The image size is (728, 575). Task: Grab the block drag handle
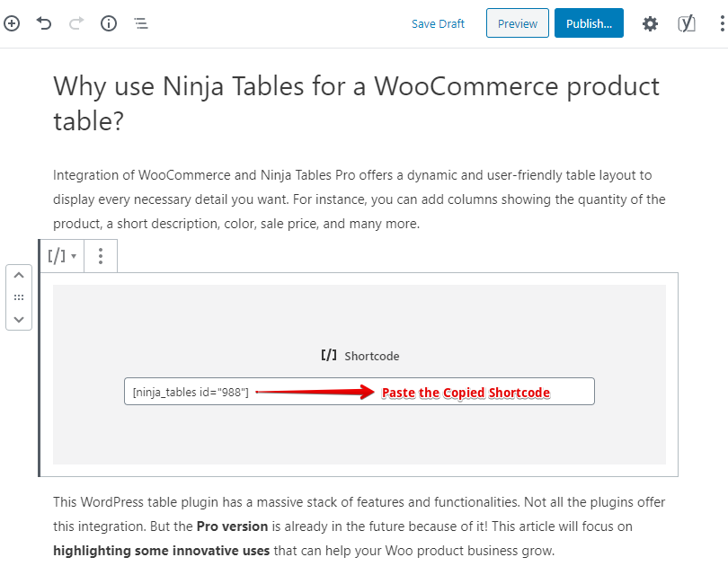click(19, 297)
